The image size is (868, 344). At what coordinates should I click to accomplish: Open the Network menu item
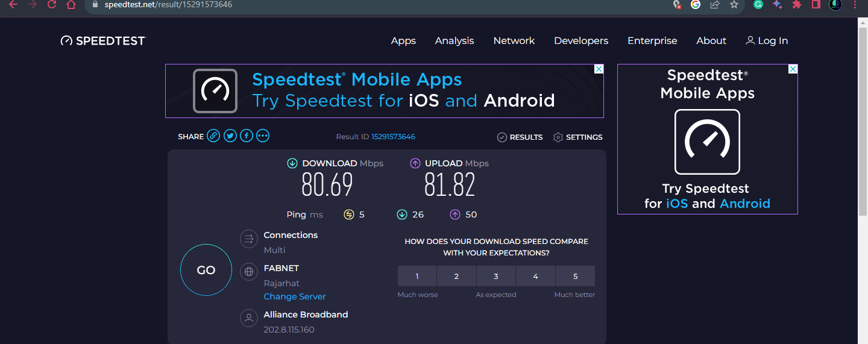[514, 40]
